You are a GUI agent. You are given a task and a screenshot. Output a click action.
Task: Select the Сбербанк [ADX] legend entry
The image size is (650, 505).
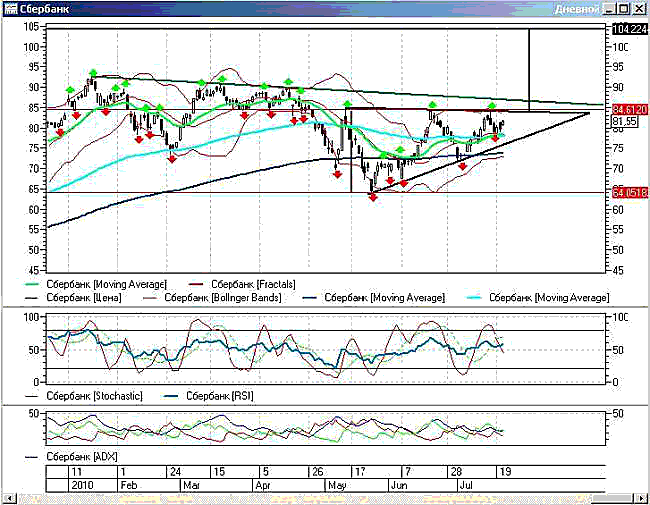pyautogui.click(x=72, y=456)
